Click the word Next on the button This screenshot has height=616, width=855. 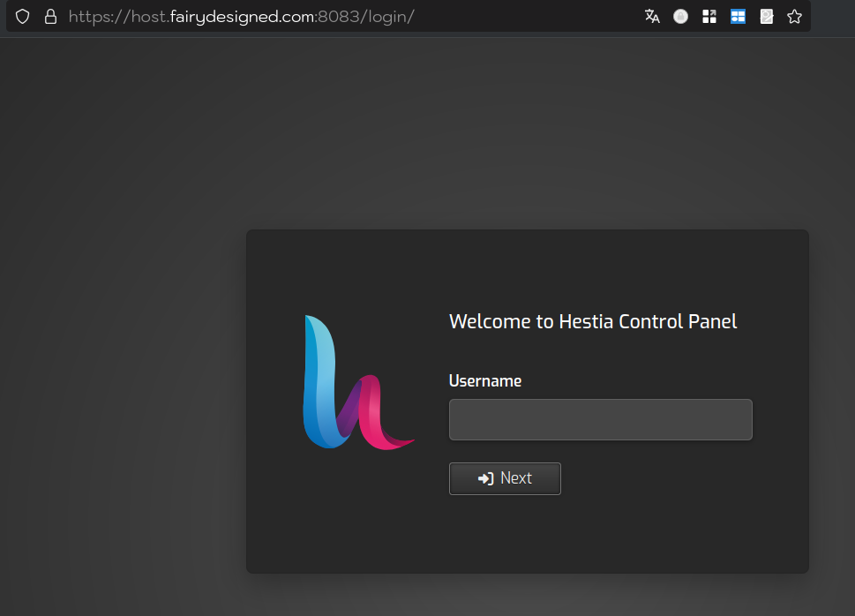pyautogui.click(x=516, y=478)
